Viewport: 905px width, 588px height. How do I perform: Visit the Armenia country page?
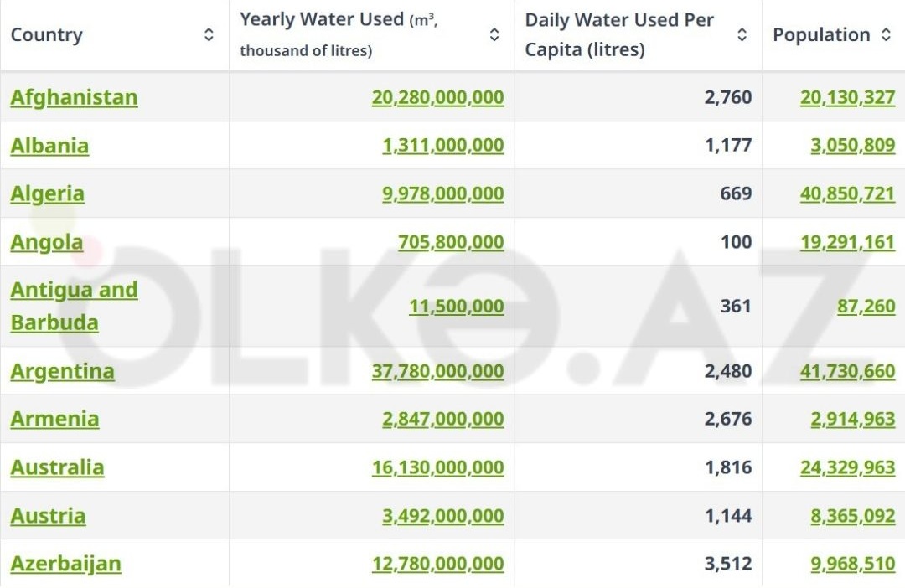pos(54,419)
